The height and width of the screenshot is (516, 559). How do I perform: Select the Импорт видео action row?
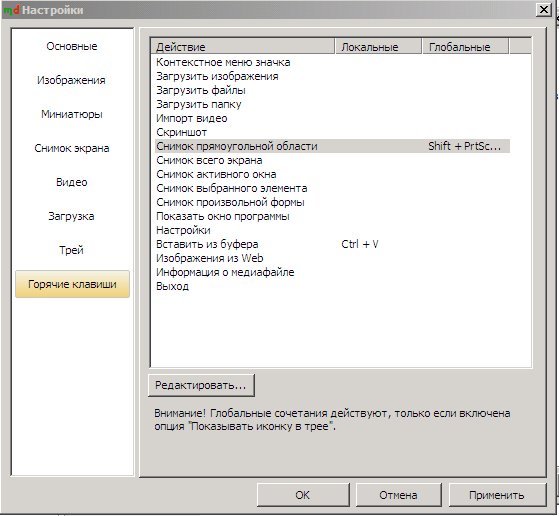point(332,118)
